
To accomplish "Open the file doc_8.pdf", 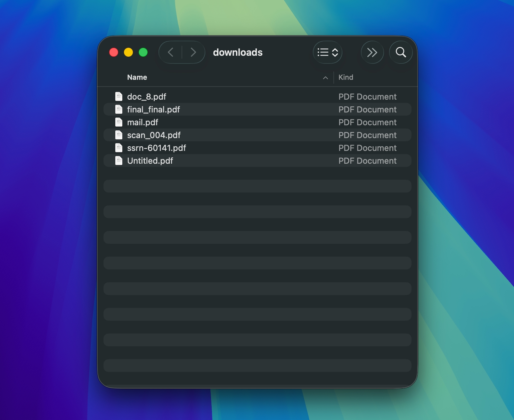I will (146, 96).
